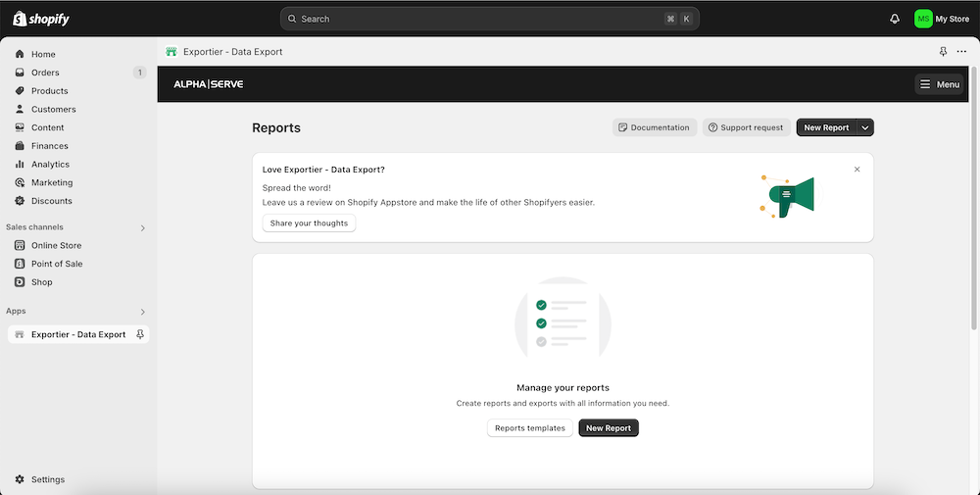
Task: Unpin Exportier app from sidebar
Action: (140, 334)
